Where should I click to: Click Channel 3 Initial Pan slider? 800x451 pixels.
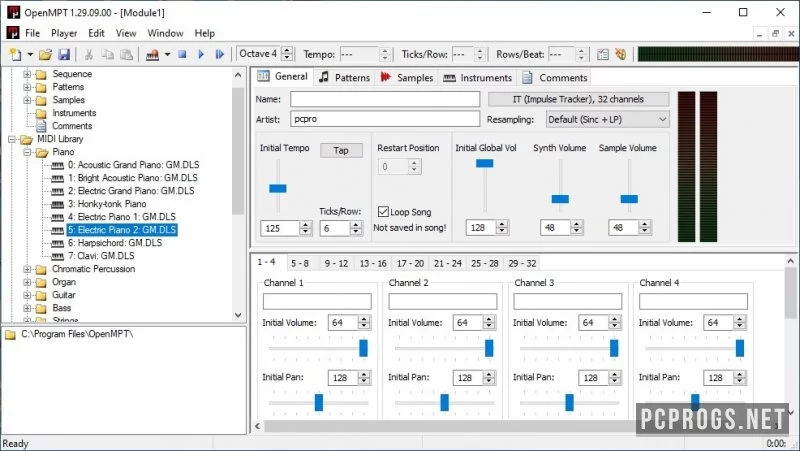coord(569,402)
